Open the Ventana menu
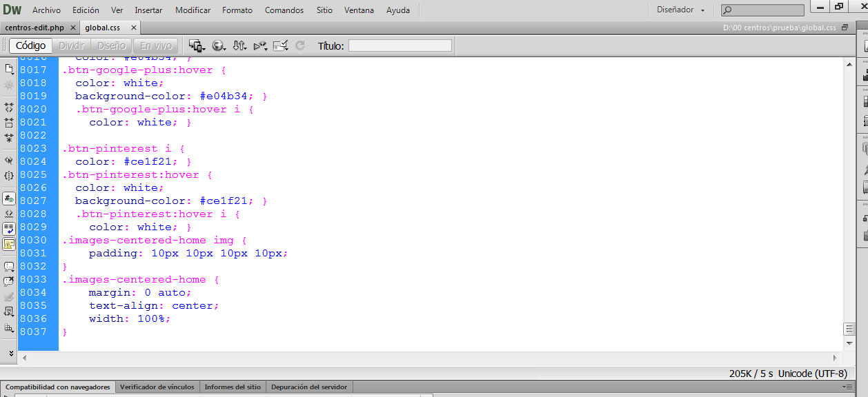The image size is (868, 397). click(359, 10)
